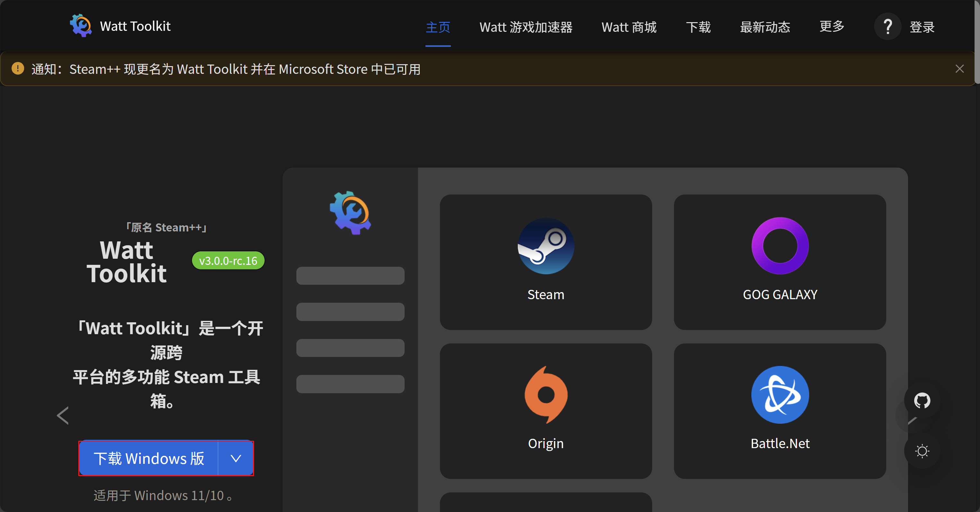The width and height of the screenshot is (980, 512).
Task: Click the Watt Toolkit logo in header
Action: point(81,26)
